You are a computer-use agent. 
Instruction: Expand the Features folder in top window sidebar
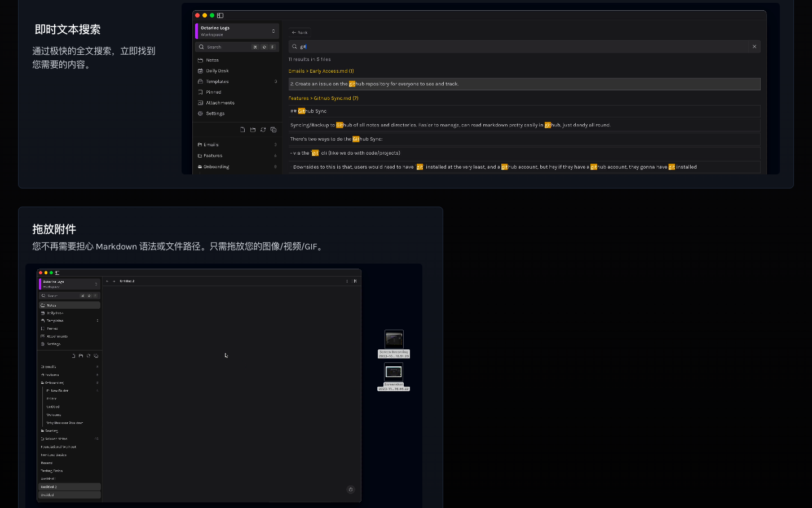coord(213,156)
